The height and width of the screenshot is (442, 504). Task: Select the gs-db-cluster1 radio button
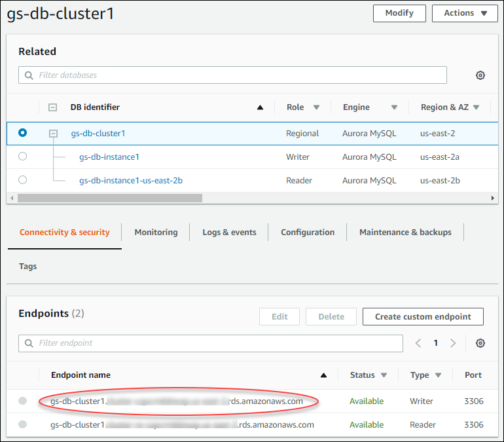tap(23, 133)
